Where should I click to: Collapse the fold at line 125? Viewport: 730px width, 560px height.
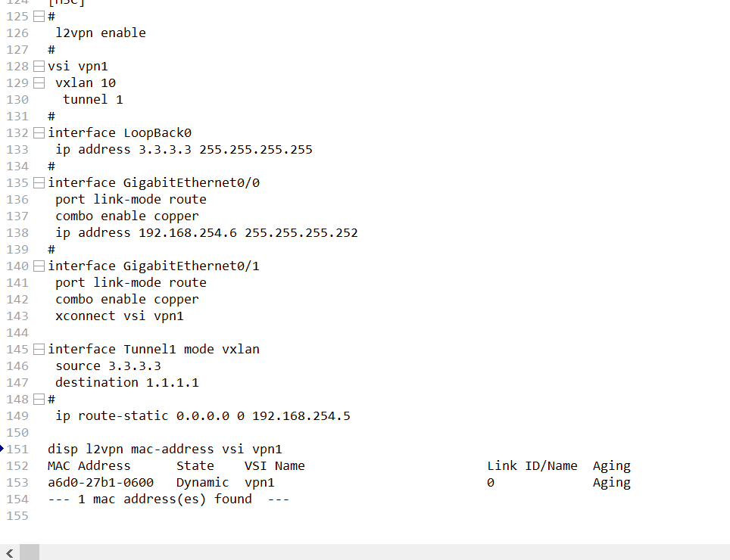click(39, 17)
